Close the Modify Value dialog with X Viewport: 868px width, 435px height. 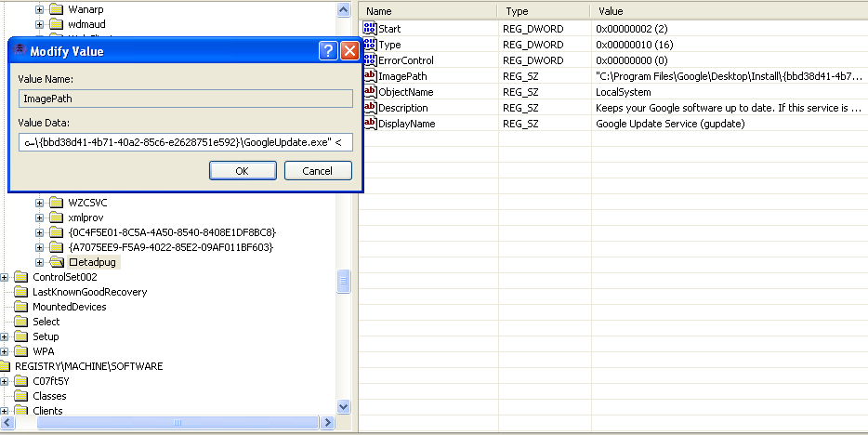(x=349, y=51)
